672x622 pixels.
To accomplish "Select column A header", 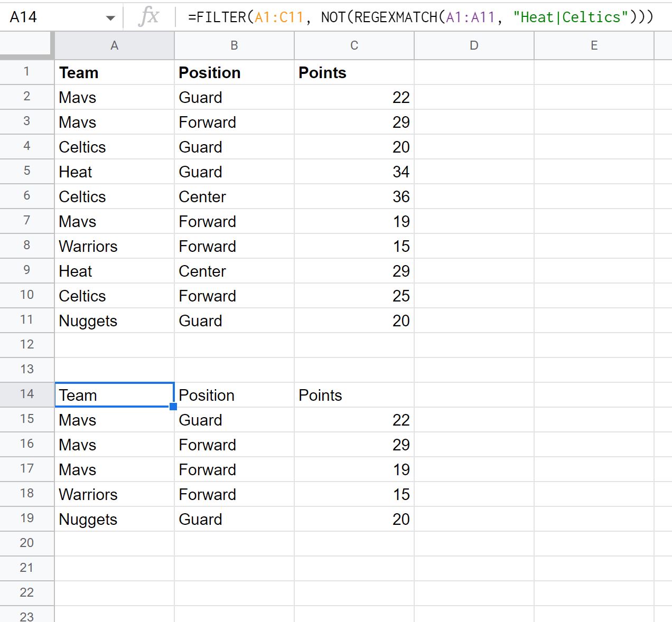I will pos(114,45).
